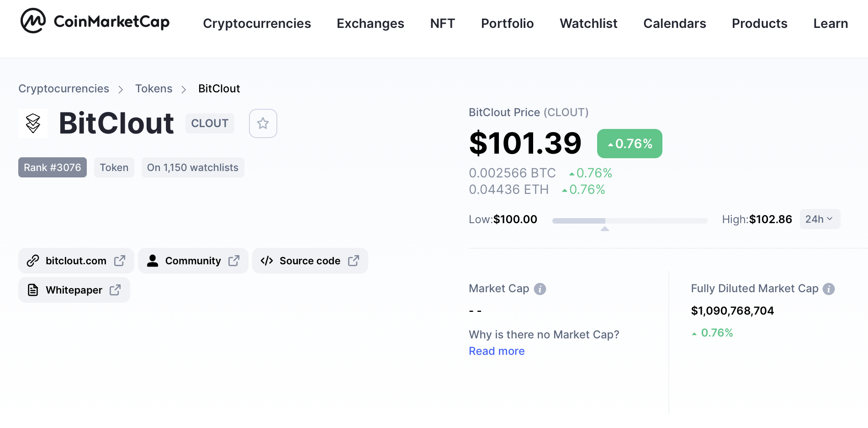
Task: Open the Community link button
Action: (x=193, y=261)
